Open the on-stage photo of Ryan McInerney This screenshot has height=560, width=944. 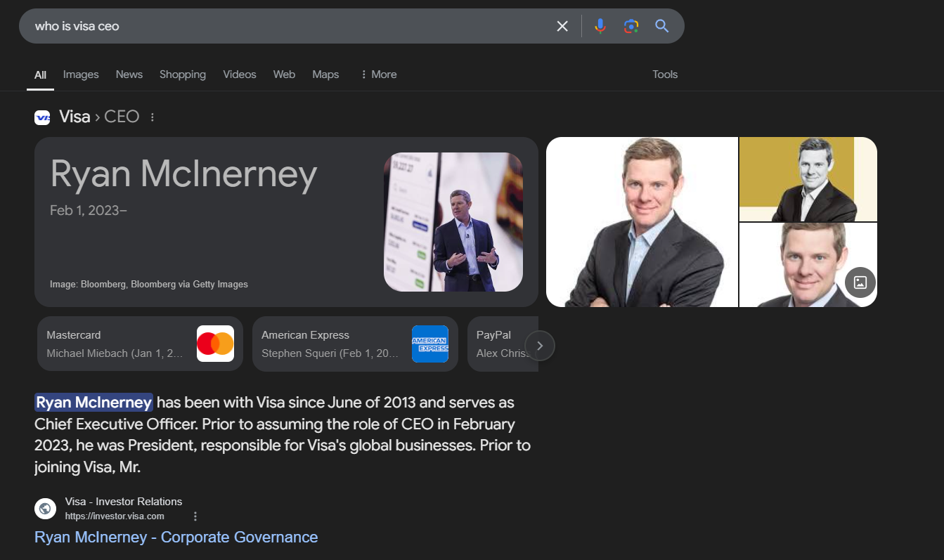[453, 222]
